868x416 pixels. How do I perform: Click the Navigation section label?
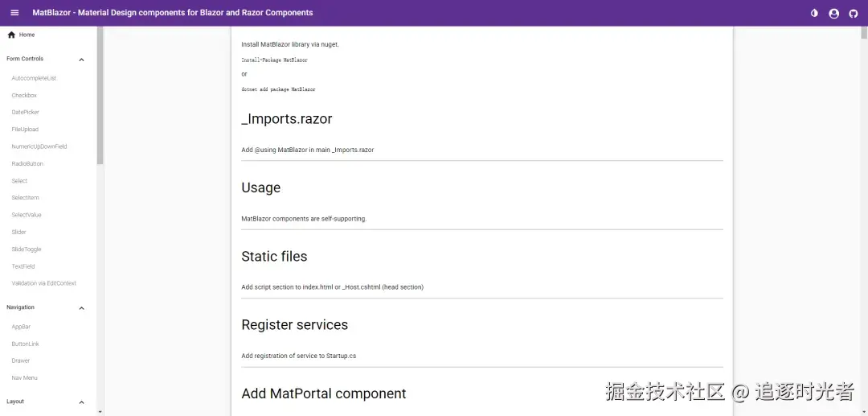click(x=20, y=307)
